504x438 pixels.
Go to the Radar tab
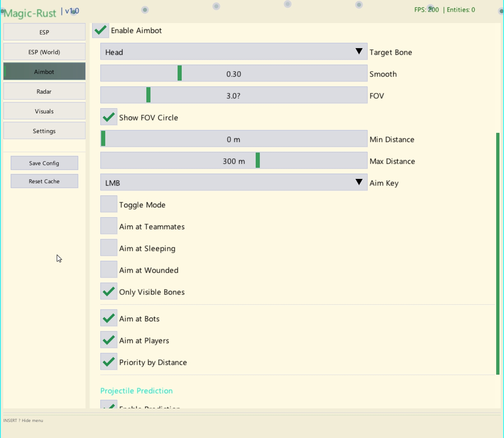click(44, 91)
